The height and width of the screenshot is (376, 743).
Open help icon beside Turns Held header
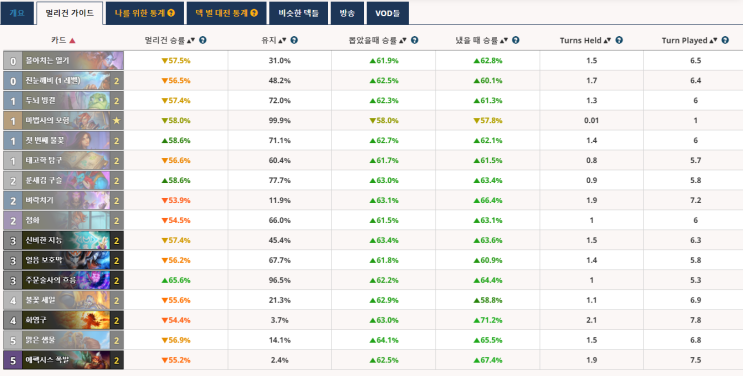pos(619,40)
